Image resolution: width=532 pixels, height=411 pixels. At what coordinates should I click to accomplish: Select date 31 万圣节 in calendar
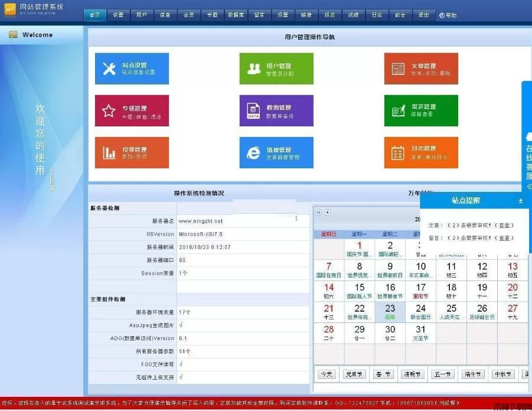(x=421, y=333)
